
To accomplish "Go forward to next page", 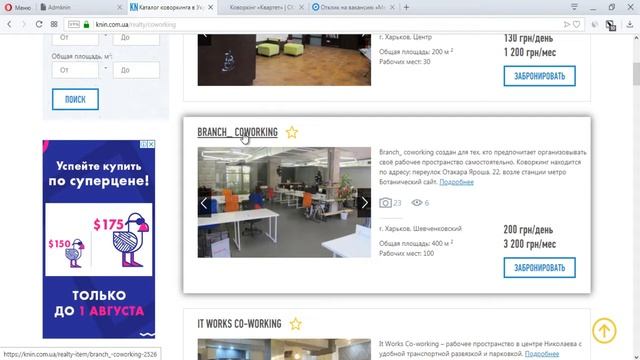I will [x=23, y=24].
